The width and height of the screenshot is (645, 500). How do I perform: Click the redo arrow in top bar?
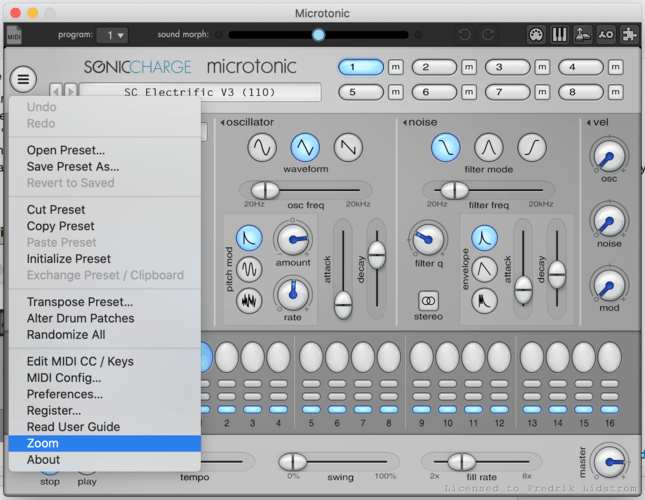[x=488, y=35]
